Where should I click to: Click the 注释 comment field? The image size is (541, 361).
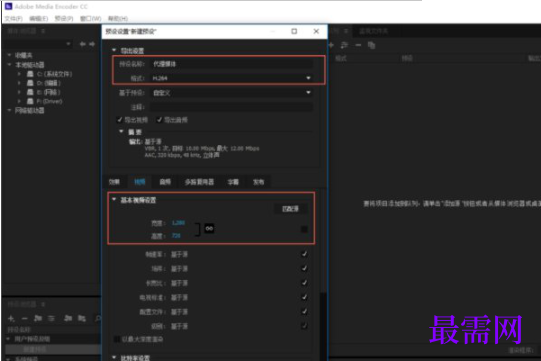tap(232, 107)
